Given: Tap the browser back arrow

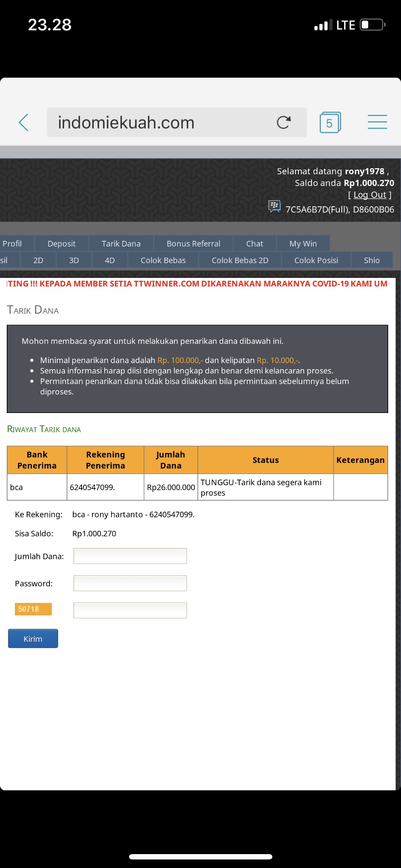Looking at the screenshot, I should 24,123.
